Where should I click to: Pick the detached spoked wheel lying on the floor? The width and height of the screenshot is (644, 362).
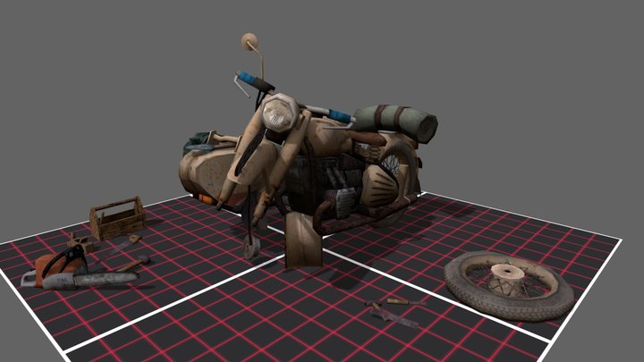[509, 285]
